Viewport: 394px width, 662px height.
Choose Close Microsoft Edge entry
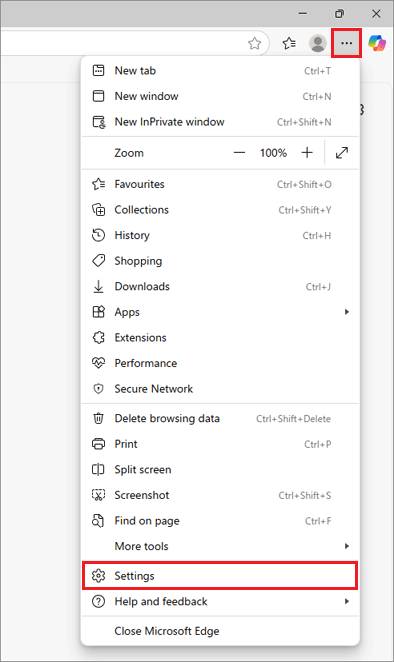(220, 631)
